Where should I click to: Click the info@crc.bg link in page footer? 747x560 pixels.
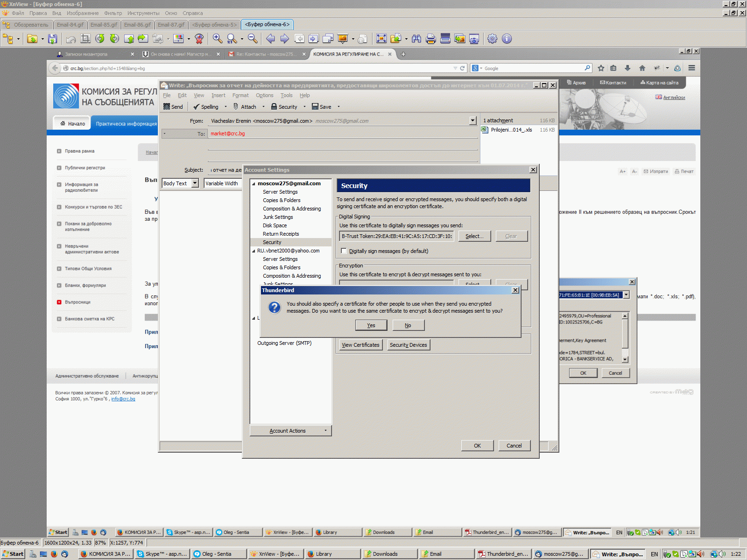pyautogui.click(x=123, y=399)
